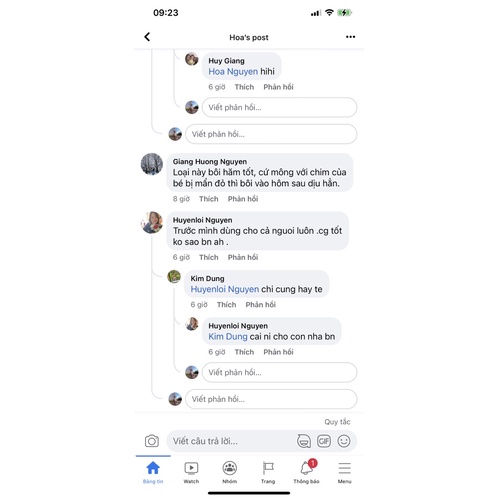Screen dimensions: 499x499
Task: Focus the Viết câu trả lời input
Action: coord(230,441)
